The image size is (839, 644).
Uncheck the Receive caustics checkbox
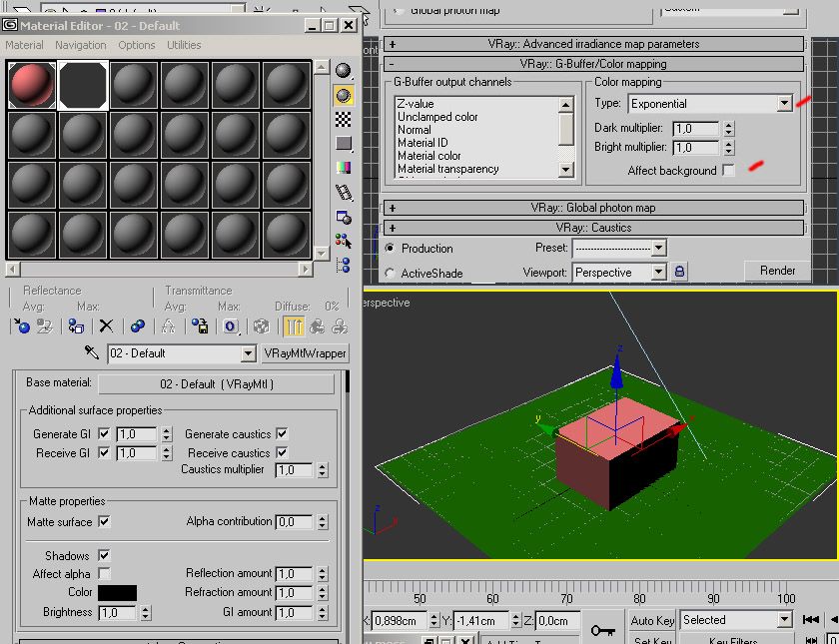[282, 452]
